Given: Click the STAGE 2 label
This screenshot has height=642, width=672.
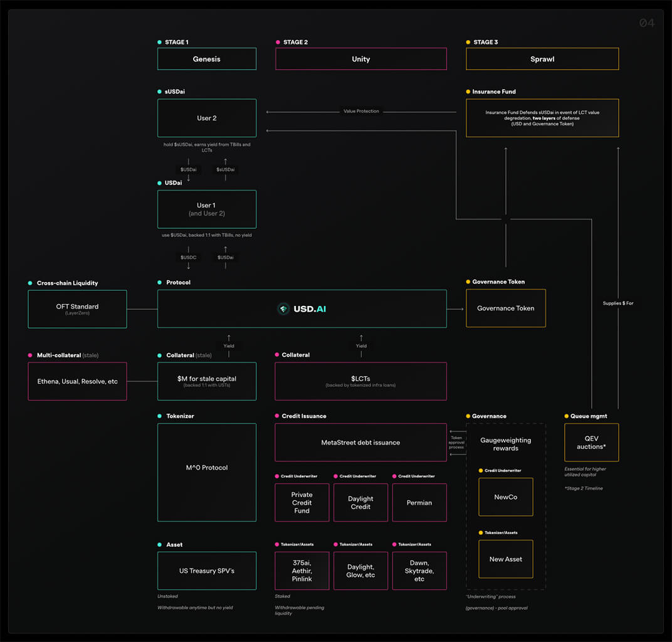Looking at the screenshot, I should point(295,42).
